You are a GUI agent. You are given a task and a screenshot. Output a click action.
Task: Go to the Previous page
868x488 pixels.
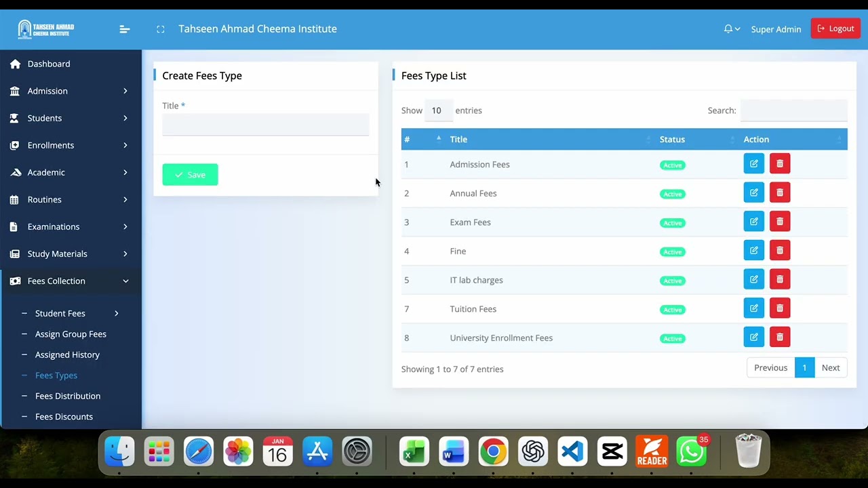click(770, 368)
